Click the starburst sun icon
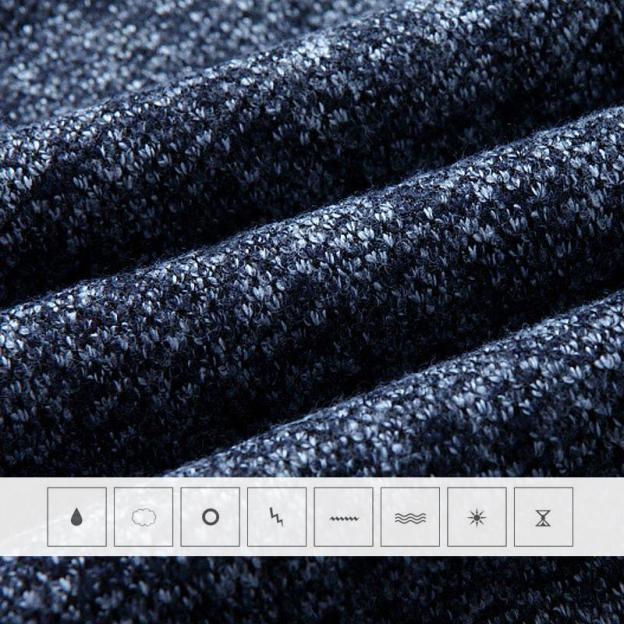This screenshot has width=624, height=624. click(476, 517)
